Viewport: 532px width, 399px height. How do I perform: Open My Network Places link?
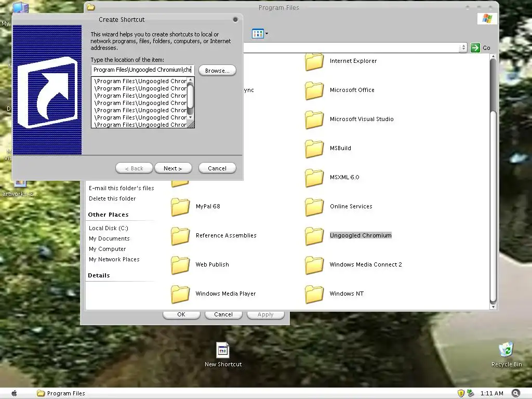coord(114,259)
